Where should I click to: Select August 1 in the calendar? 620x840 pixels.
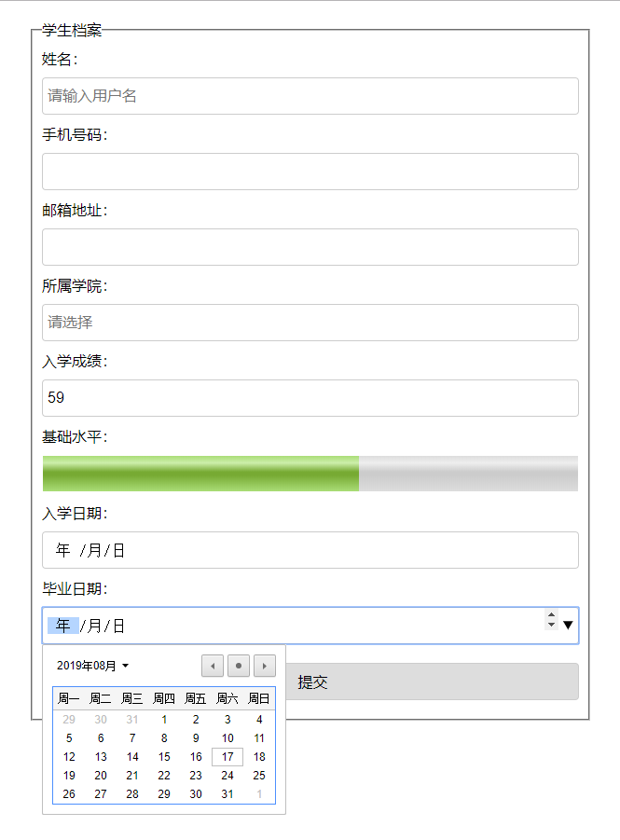click(164, 719)
